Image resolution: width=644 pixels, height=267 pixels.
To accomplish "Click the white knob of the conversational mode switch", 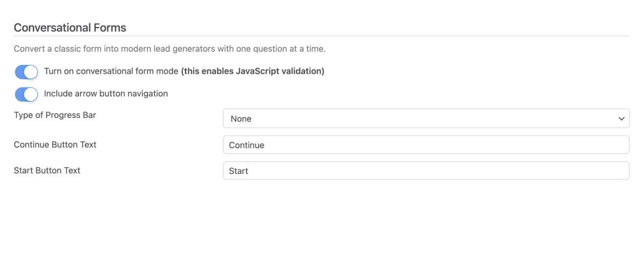I will click(31, 72).
